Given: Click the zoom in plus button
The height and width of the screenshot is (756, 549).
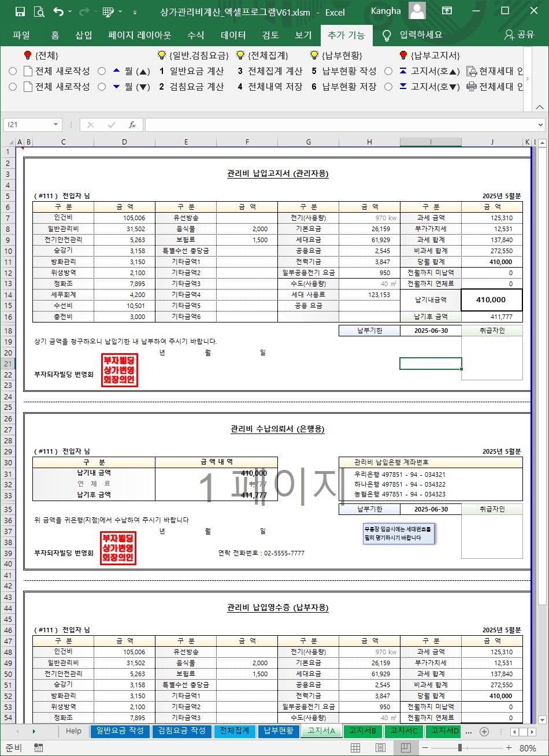Looking at the screenshot, I should (508, 748).
